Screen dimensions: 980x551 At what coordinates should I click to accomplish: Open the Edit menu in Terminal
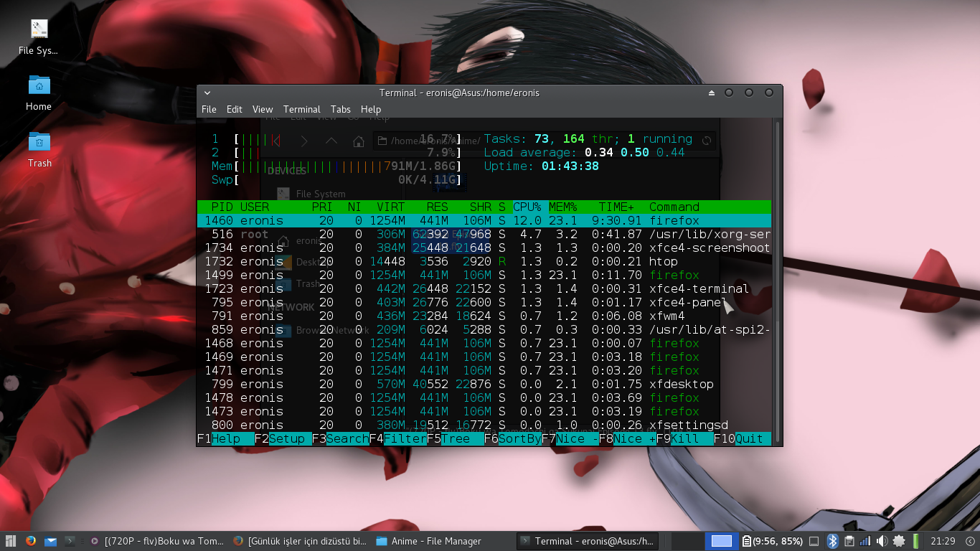pos(235,109)
